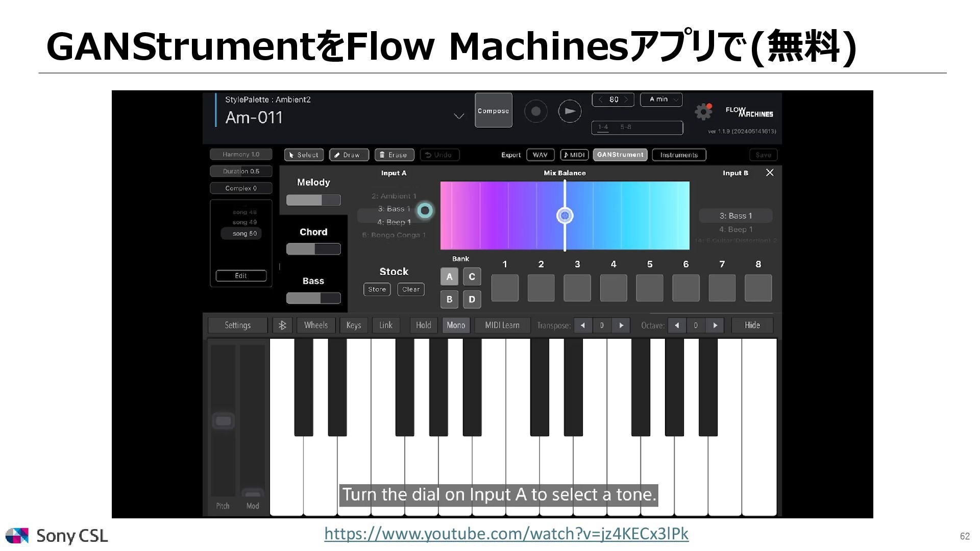Select stock slot 8
Image resolution: width=980 pixels, height=551 pixels.
758,288
